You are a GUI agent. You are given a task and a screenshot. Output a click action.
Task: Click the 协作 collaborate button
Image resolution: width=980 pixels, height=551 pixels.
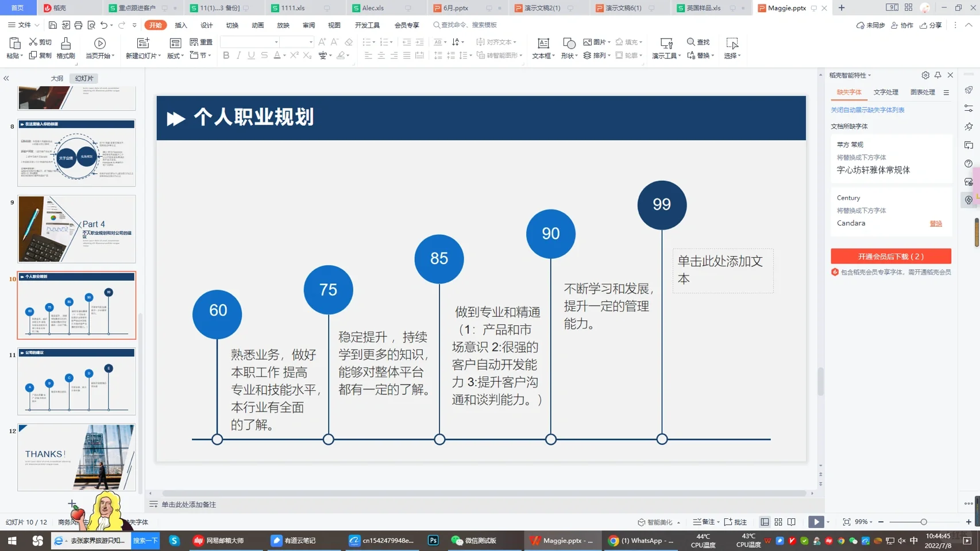tap(902, 25)
